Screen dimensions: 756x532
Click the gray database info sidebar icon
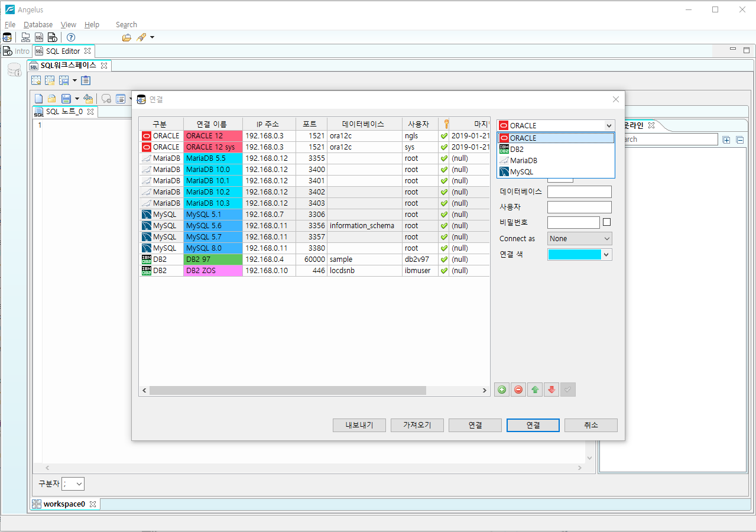[14, 70]
